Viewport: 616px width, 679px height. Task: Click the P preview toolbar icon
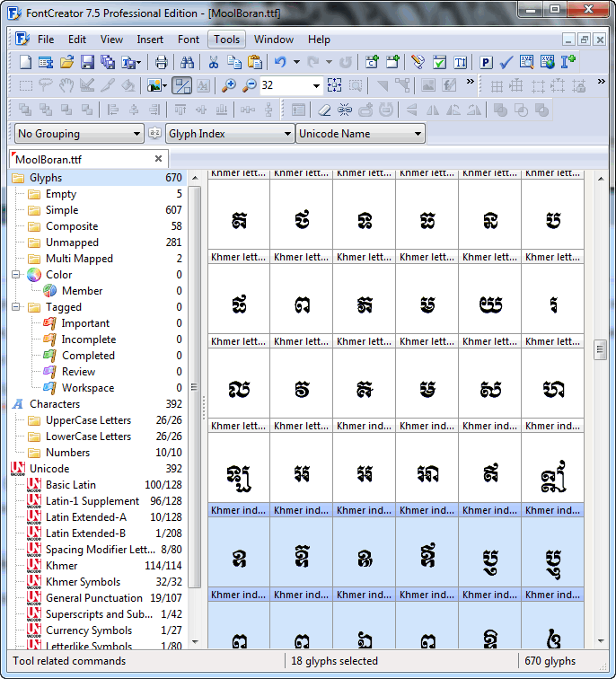(486, 62)
